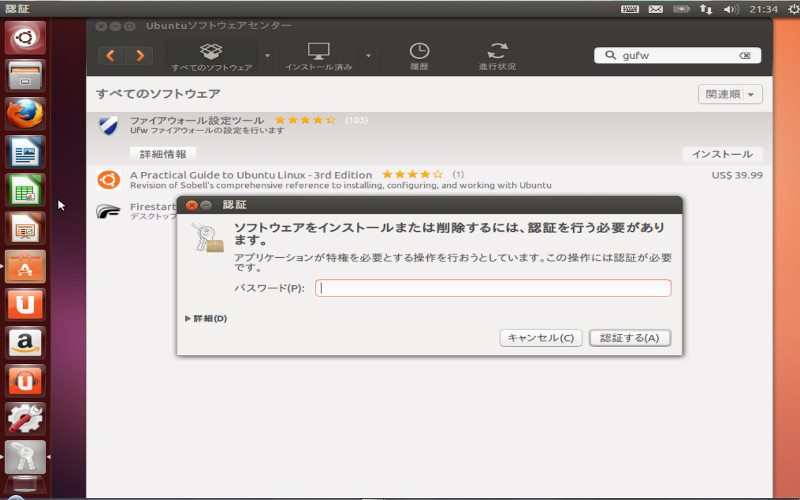
Task: Open the Files manager in the launcher
Action: [25, 76]
